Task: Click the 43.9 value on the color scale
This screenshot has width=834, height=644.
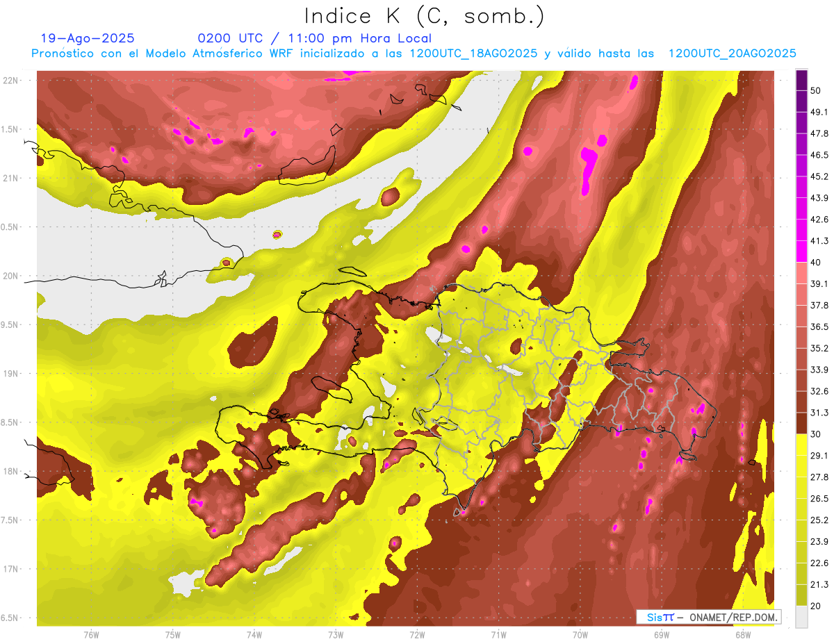Action: (x=819, y=198)
